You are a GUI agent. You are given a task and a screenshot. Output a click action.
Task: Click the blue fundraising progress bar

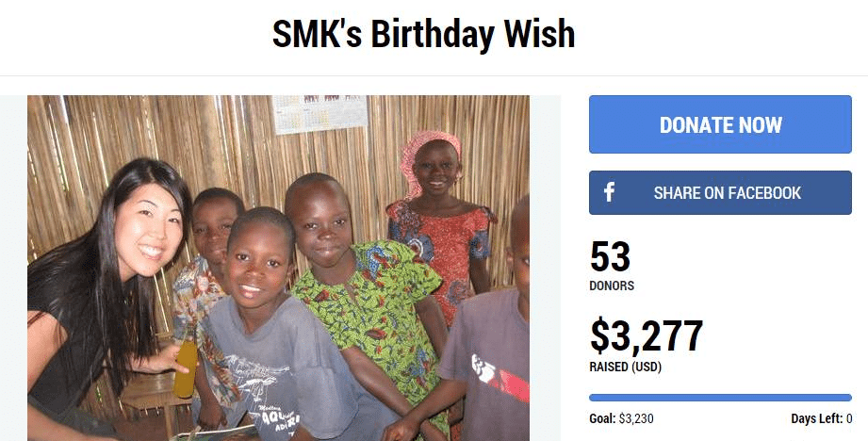click(x=720, y=398)
